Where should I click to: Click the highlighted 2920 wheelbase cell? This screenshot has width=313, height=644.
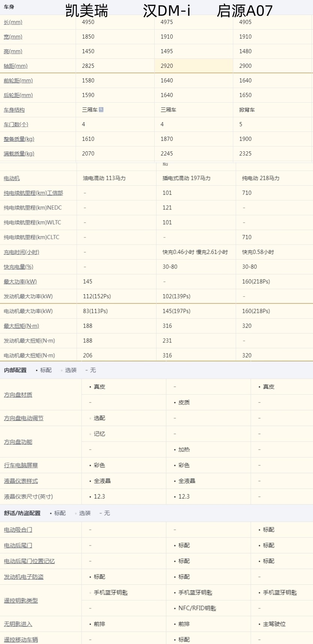pos(194,66)
